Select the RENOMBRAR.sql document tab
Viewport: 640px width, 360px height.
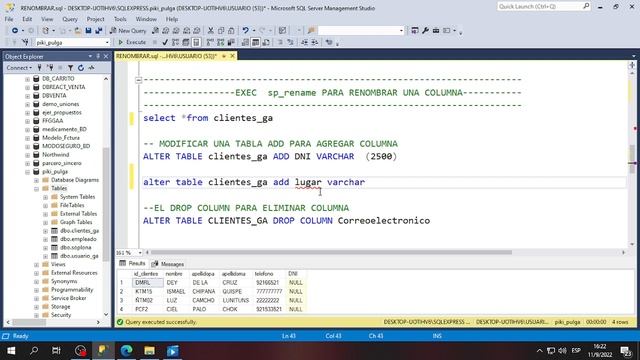click(x=166, y=56)
